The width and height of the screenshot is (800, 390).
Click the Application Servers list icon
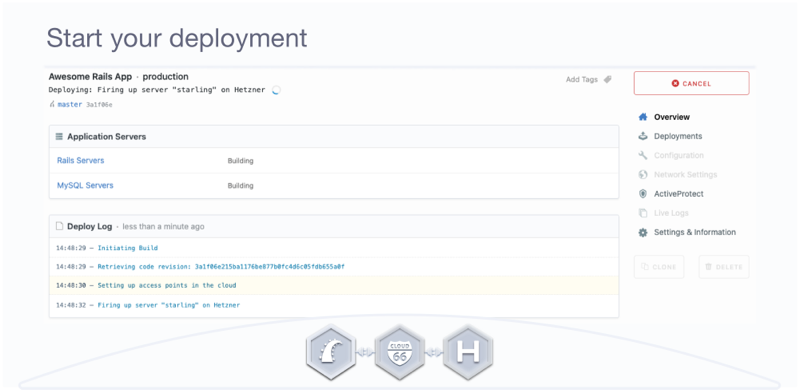pos(59,137)
